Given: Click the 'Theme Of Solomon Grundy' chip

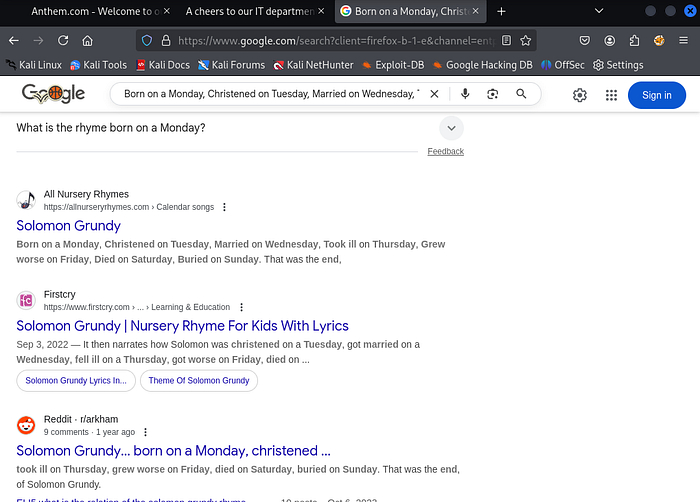Looking at the screenshot, I should 199,381.
